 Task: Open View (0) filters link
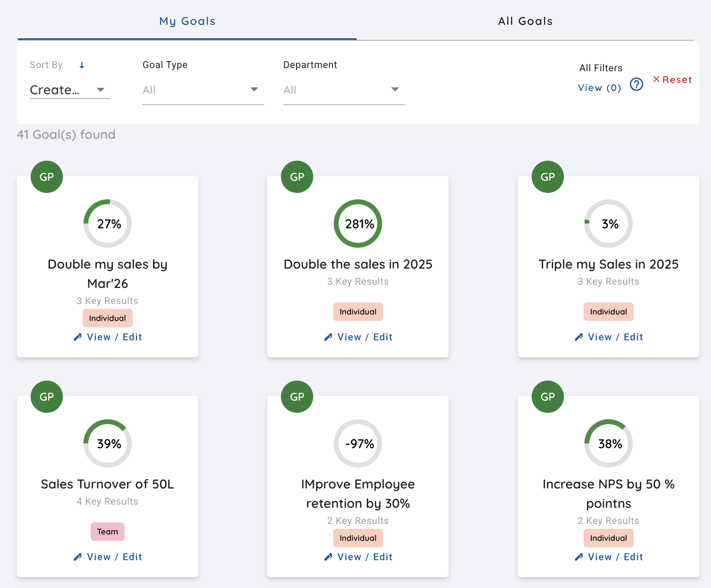(x=599, y=88)
